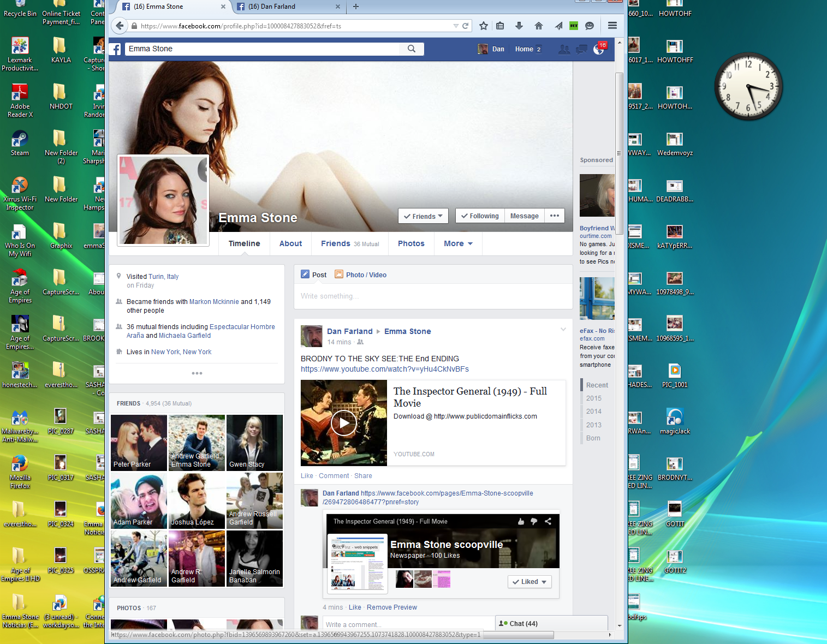This screenshot has width=827, height=644.
Task: Toggle the Following button
Action: pos(480,216)
